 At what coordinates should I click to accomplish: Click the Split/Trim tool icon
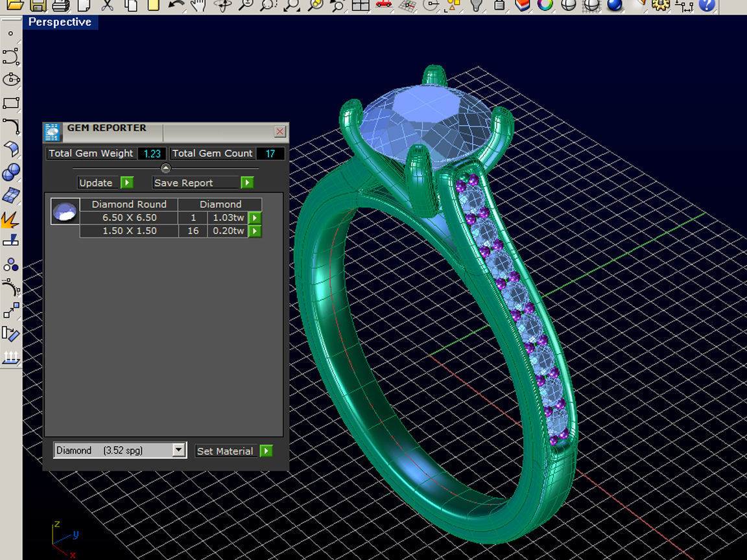(x=10, y=240)
